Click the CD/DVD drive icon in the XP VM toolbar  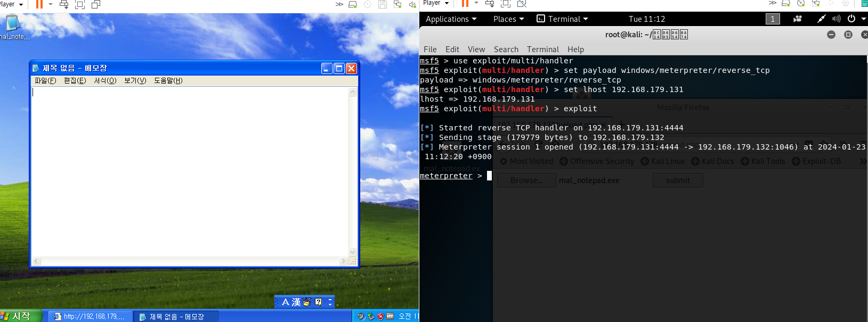(368, 4)
